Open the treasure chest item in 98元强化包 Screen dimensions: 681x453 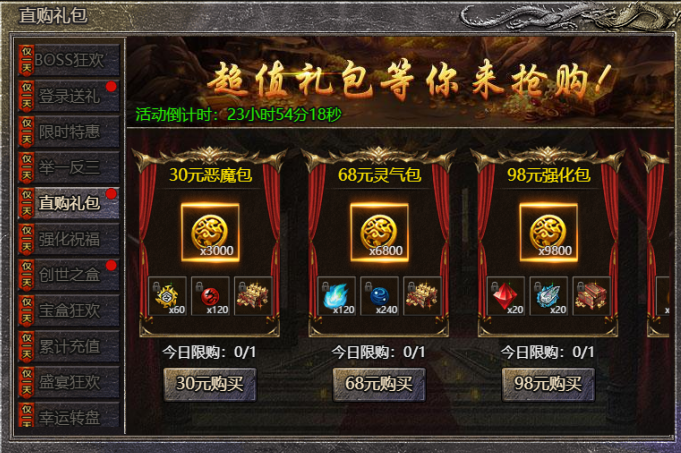coord(591,296)
